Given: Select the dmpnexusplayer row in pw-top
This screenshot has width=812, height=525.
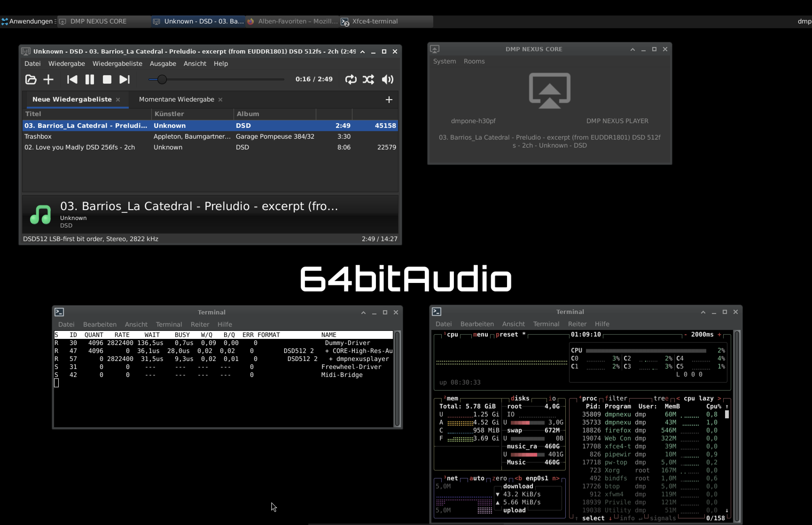Looking at the screenshot, I should (223, 359).
